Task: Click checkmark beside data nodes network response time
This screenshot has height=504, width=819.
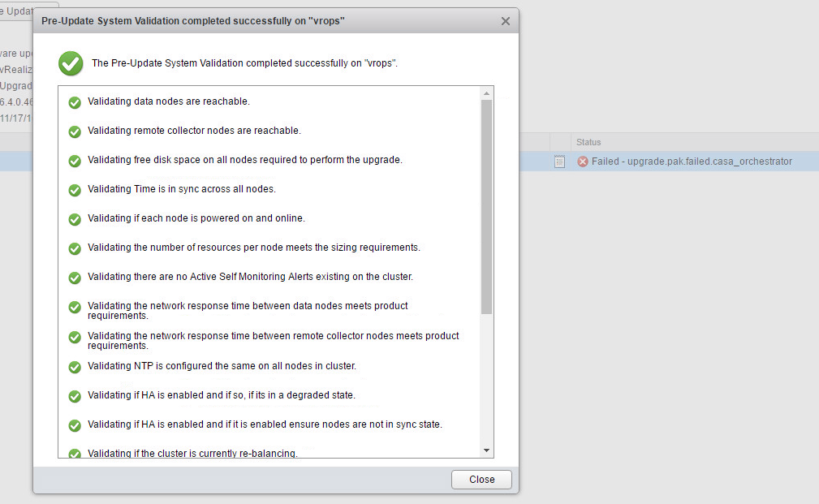Action: (75, 307)
